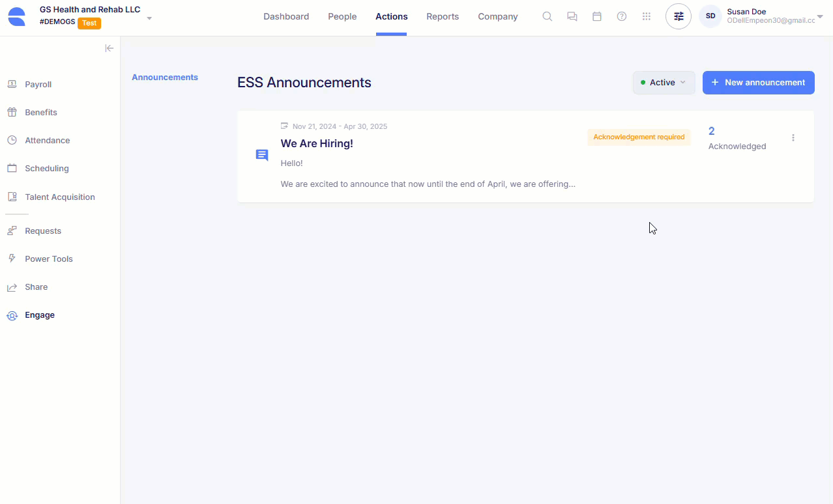Screen dimensions: 833x504
Task: Open the chat messages icon
Action: tap(572, 16)
